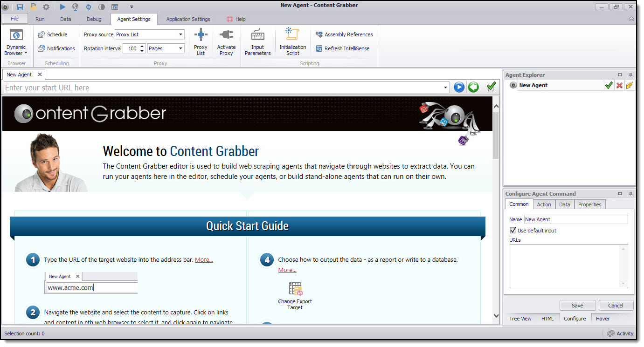Click the red X icon in New Agent row

click(x=619, y=85)
